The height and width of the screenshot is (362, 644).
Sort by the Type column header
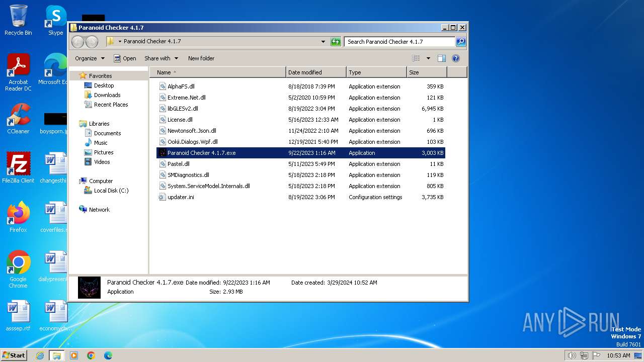pyautogui.click(x=377, y=72)
